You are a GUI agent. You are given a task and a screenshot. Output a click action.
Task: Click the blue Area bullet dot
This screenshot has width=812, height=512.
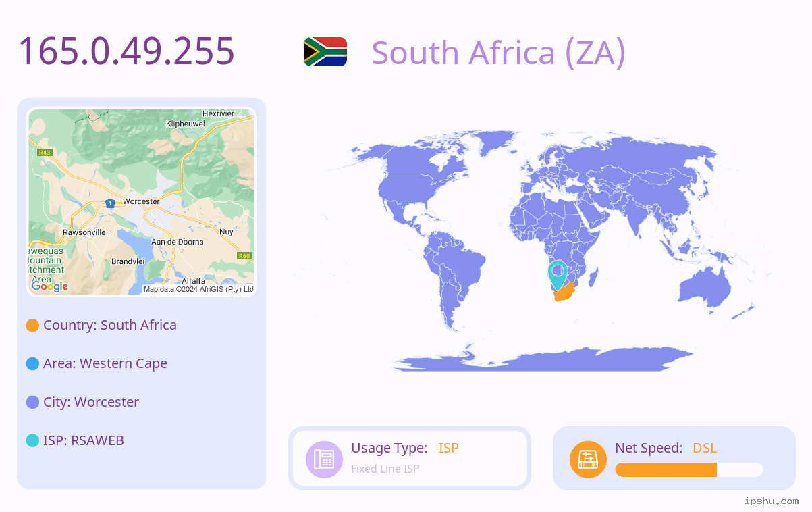tap(32, 364)
